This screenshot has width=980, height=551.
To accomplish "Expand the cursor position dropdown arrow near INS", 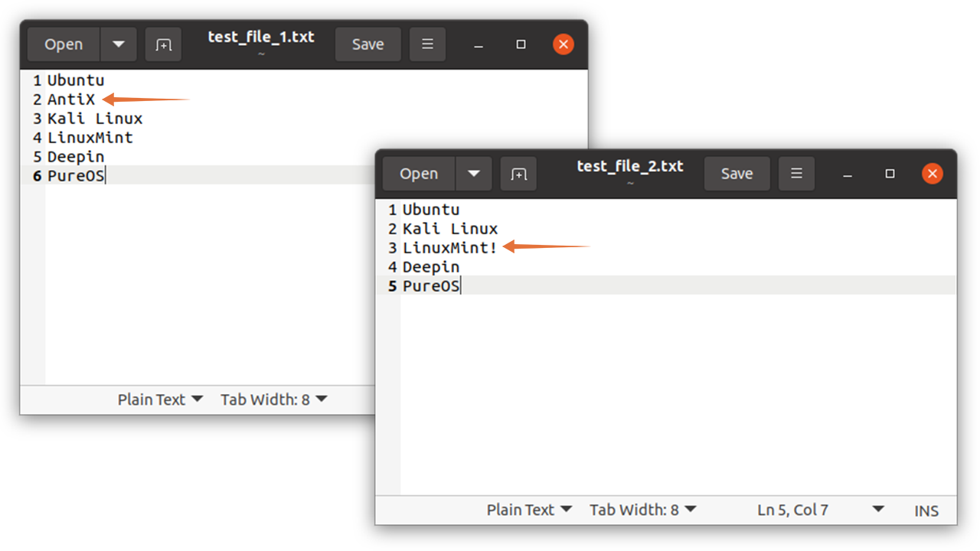I will (x=877, y=510).
